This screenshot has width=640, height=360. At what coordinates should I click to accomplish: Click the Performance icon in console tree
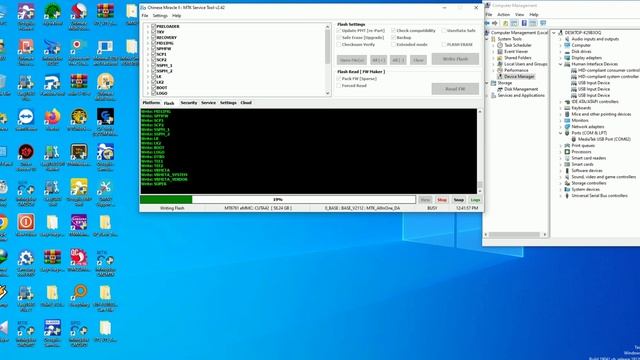[500, 70]
